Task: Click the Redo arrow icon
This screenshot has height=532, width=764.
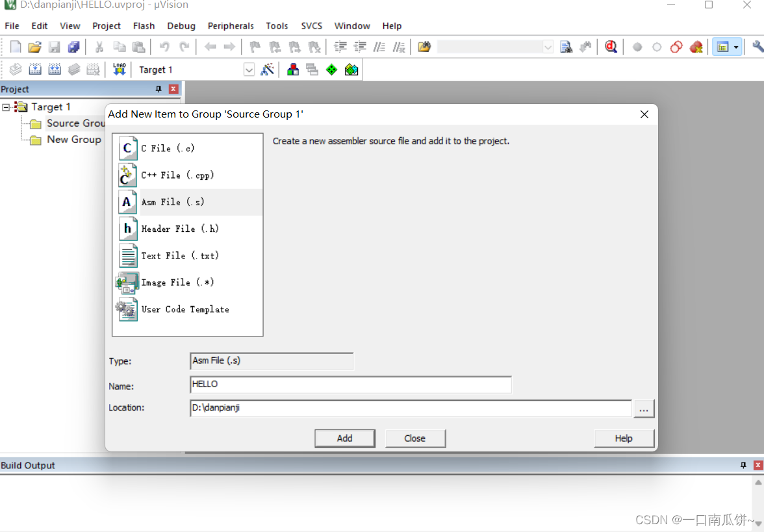Action: click(185, 47)
